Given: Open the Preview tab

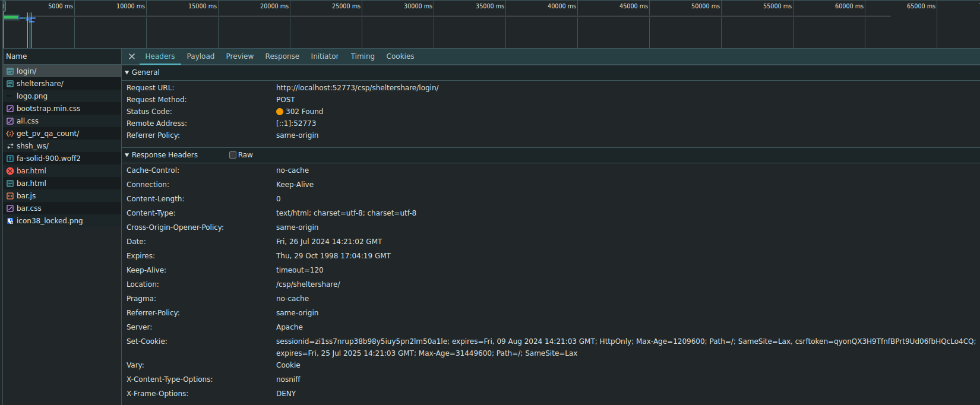Looking at the screenshot, I should point(239,56).
